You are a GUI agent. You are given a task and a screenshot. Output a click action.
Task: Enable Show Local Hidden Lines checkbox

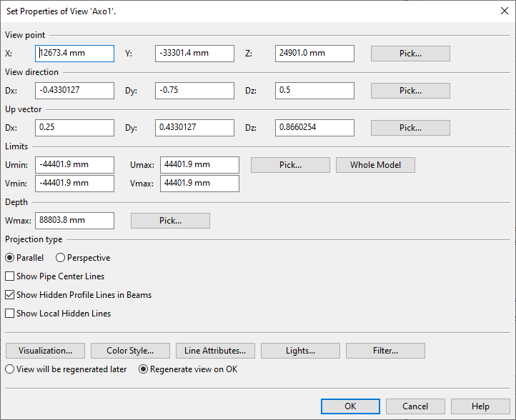click(10, 314)
